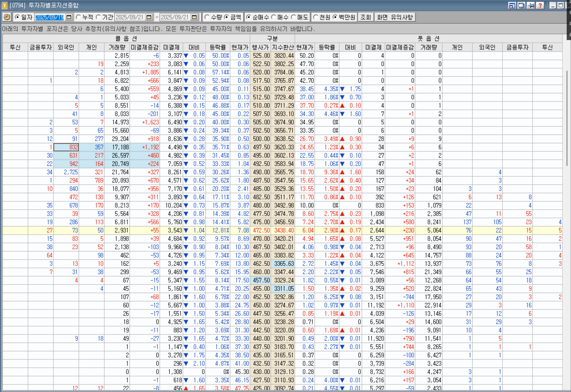Select the 누적 radio button
Screen dimensions: 571x392
point(79,17)
